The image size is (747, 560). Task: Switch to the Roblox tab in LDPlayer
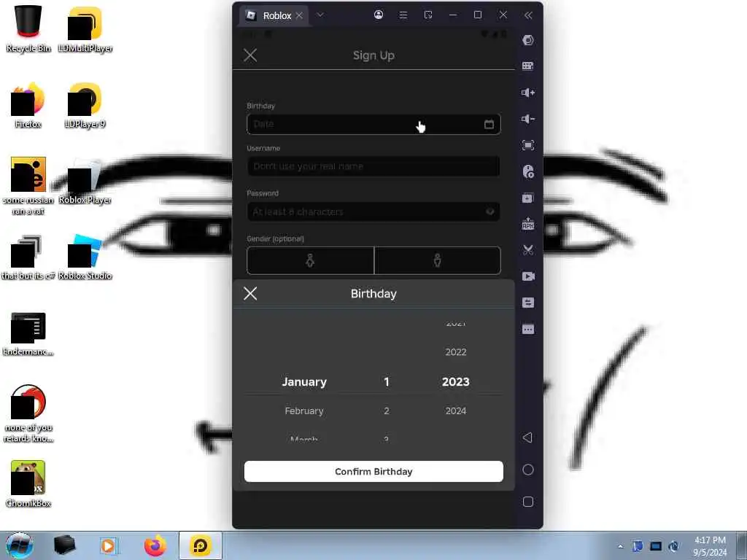tap(273, 16)
